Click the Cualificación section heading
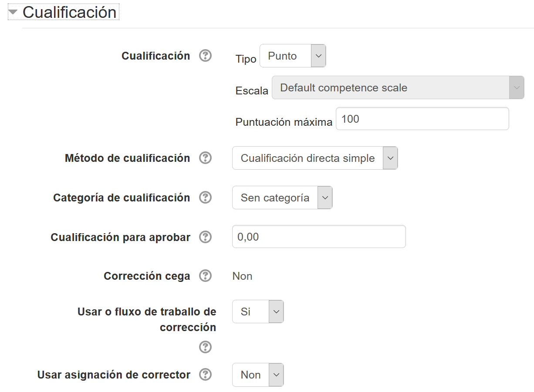Screen dimensions: 534x392 69,13
